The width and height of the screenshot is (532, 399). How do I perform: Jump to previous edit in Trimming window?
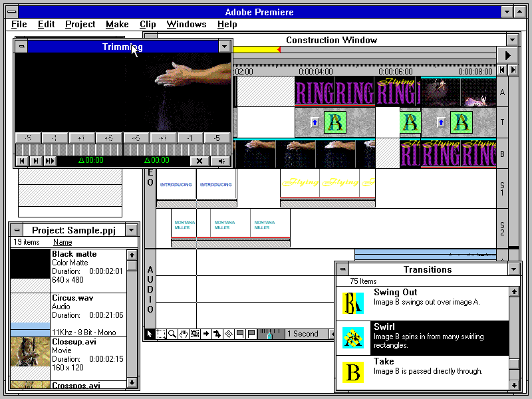pyautogui.click(x=22, y=161)
